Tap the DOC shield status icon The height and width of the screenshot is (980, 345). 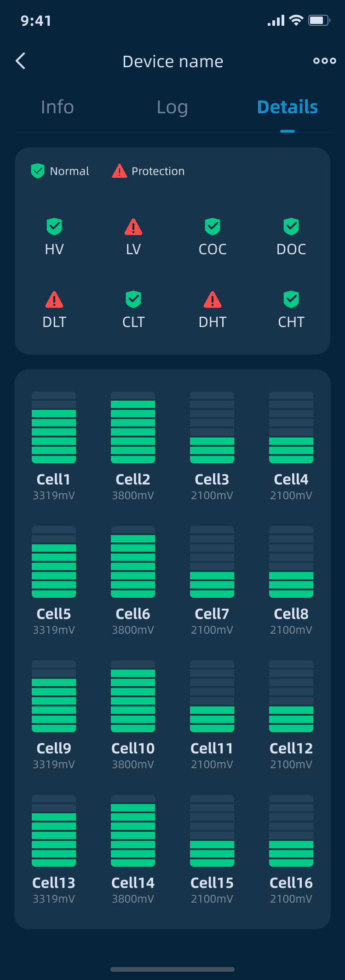(x=291, y=227)
